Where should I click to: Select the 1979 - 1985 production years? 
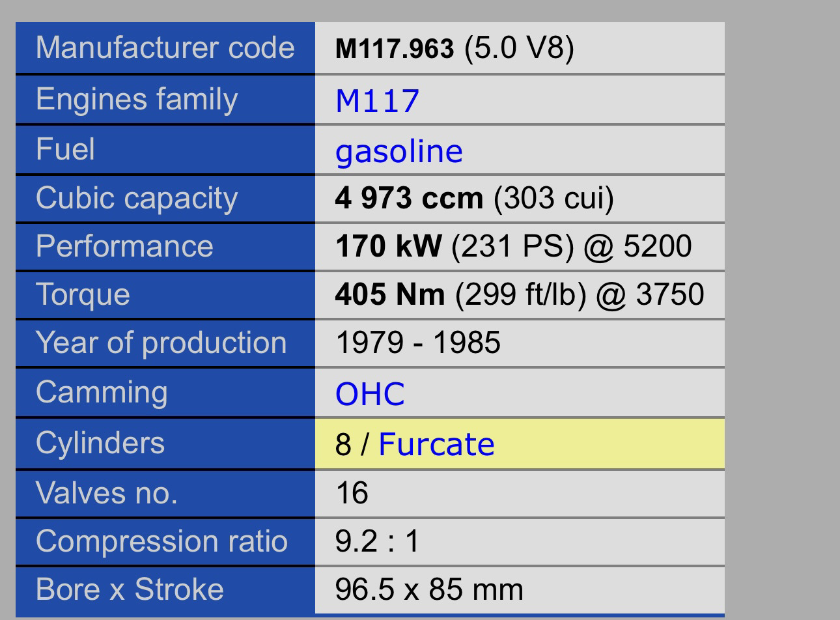[x=417, y=343]
